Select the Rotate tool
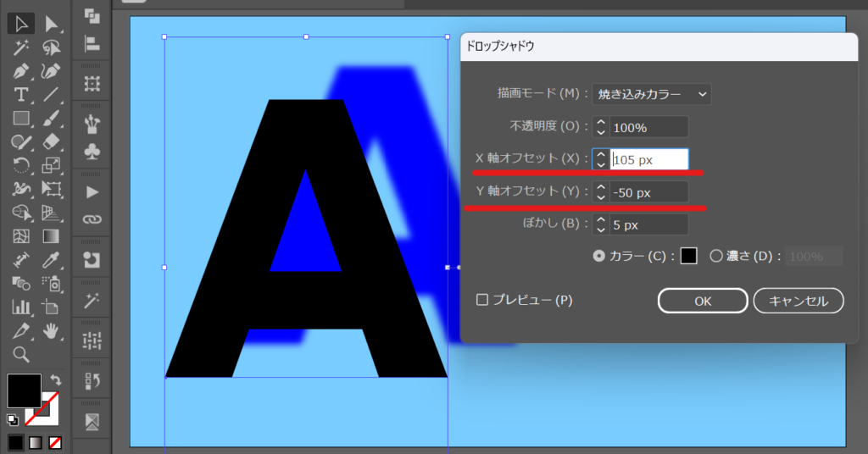 (21, 165)
